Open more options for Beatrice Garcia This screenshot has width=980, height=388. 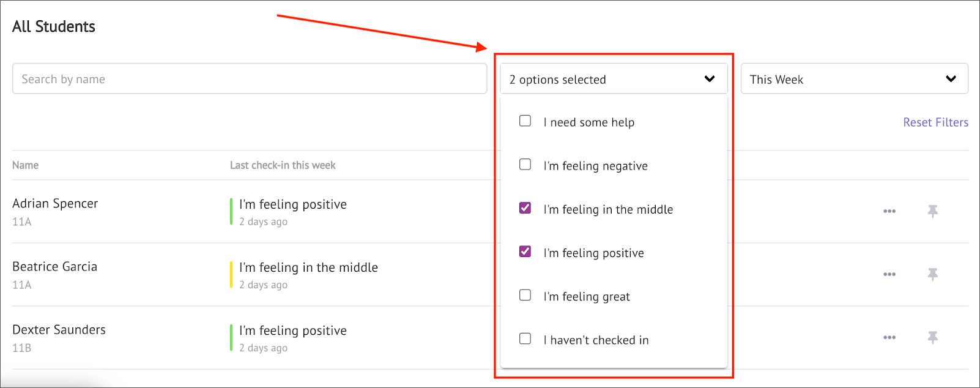point(889,274)
